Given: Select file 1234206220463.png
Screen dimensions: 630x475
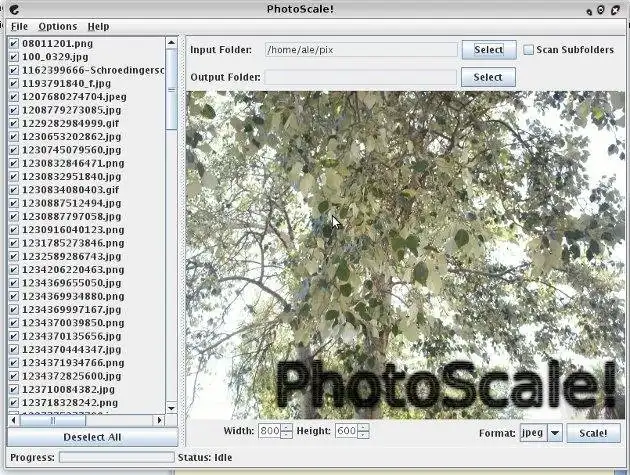Looking at the screenshot, I should 73,269.
